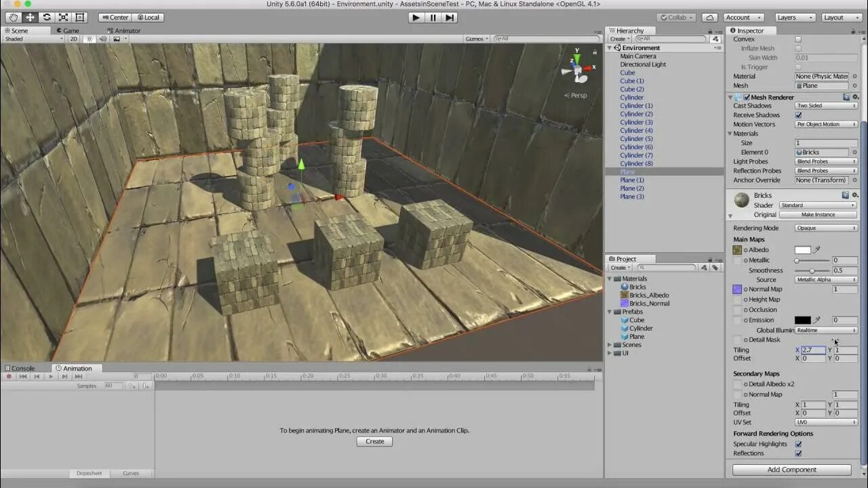This screenshot has width=868, height=488.
Task: Open the Cast Shadows dropdown
Action: (x=825, y=106)
